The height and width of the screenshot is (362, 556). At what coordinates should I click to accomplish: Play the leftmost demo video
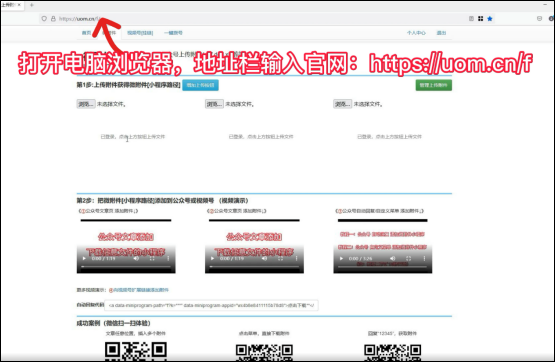point(84,258)
